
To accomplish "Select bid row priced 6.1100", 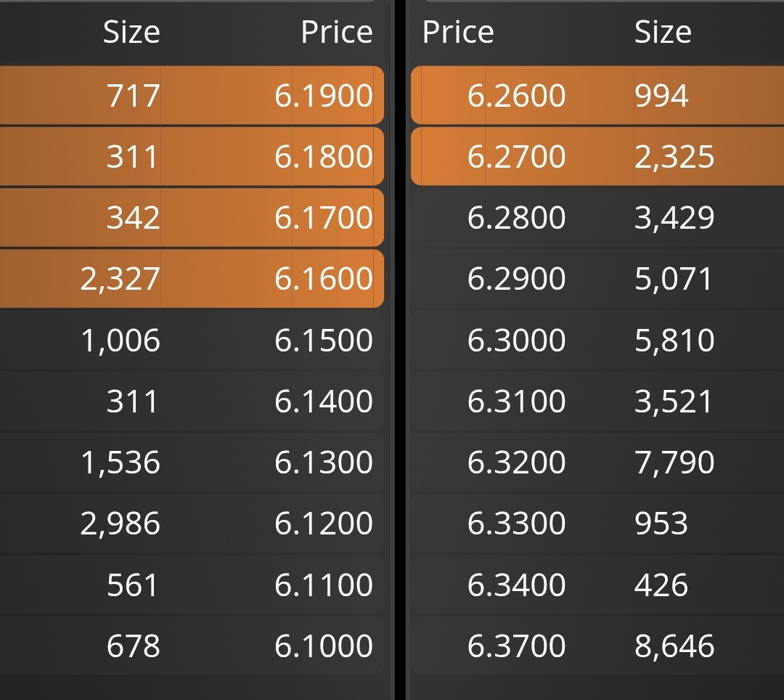I will (192, 585).
